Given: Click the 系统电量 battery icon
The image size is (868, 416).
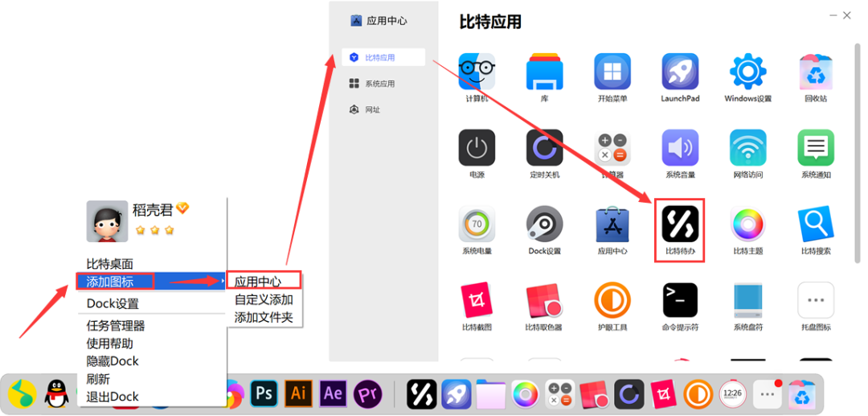Looking at the screenshot, I should click(477, 224).
